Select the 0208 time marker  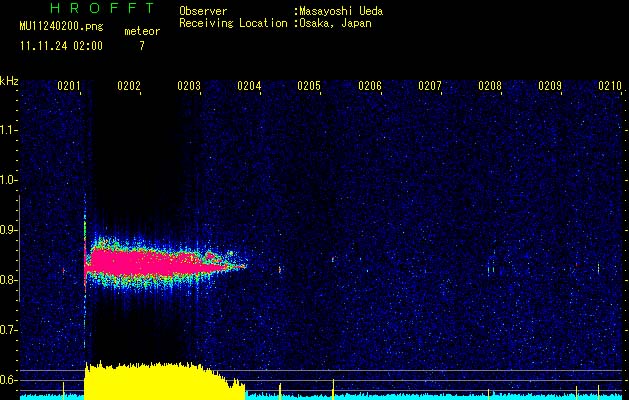pyautogui.click(x=490, y=87)
